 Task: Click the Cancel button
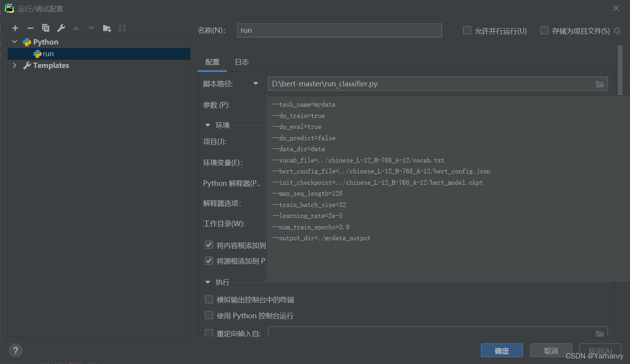pyautogui.click(x=551, y=351)
